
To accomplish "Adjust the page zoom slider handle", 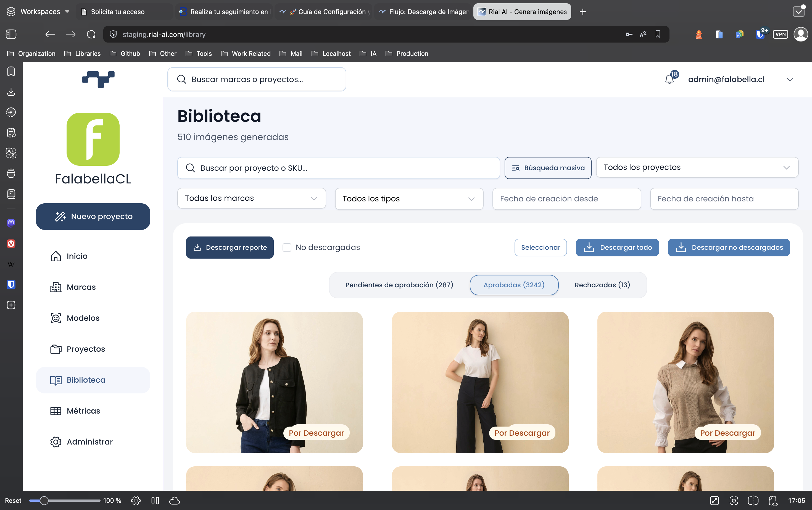I will click(44, 501).
